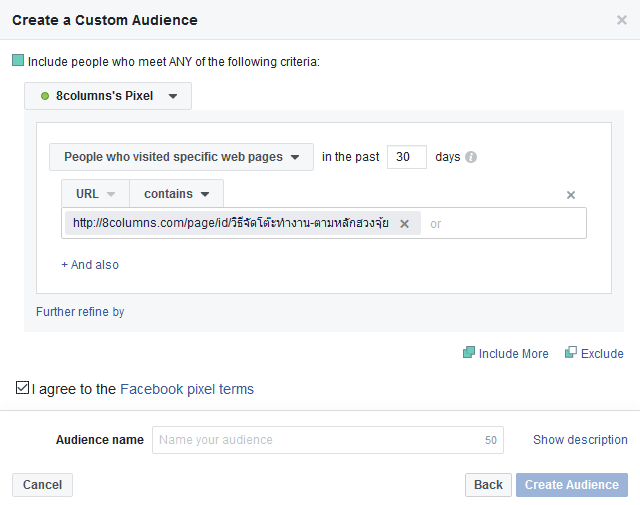Image resolution: width=640 pixels, height=505 pixels.
Task: Click the Back button
Action: tap(488, 485)
